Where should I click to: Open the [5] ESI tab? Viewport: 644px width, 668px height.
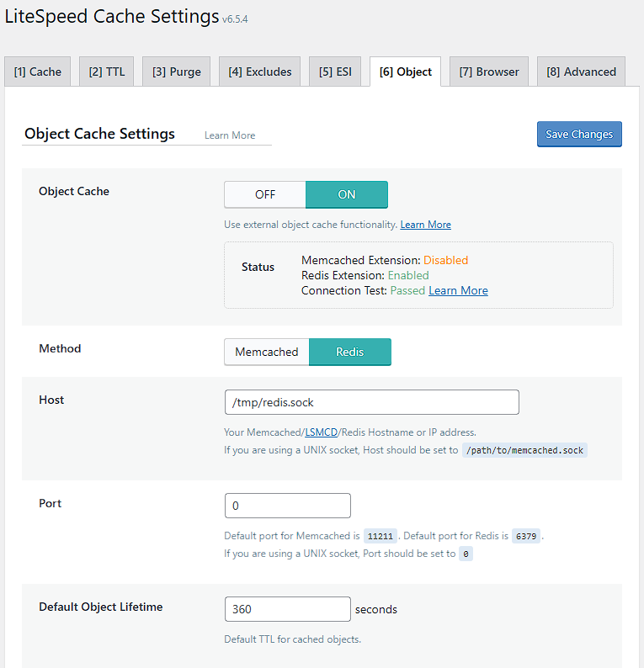click(x=335, y=72)
